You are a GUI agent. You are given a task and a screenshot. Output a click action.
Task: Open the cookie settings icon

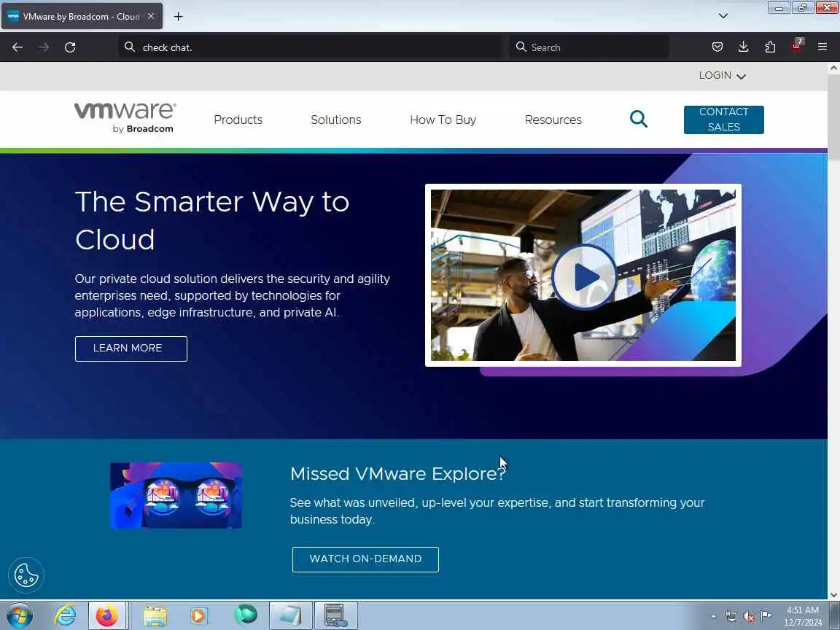click(26, 575)
